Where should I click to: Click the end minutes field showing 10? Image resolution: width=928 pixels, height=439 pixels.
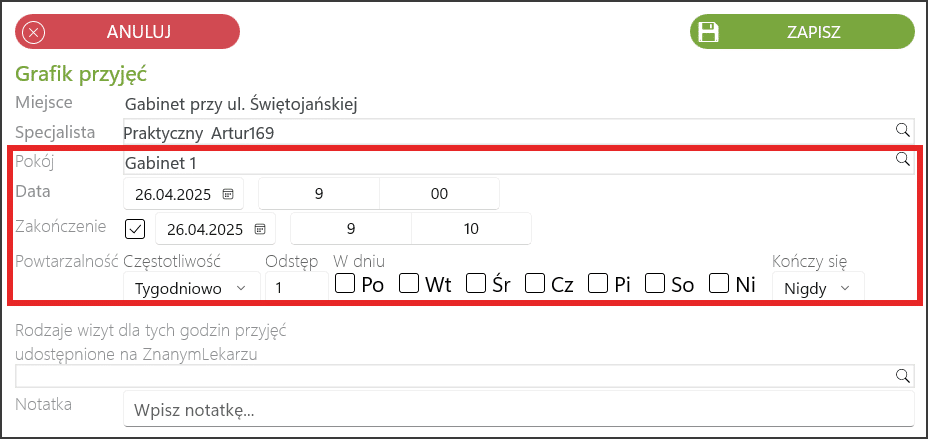tap(471, 229)
